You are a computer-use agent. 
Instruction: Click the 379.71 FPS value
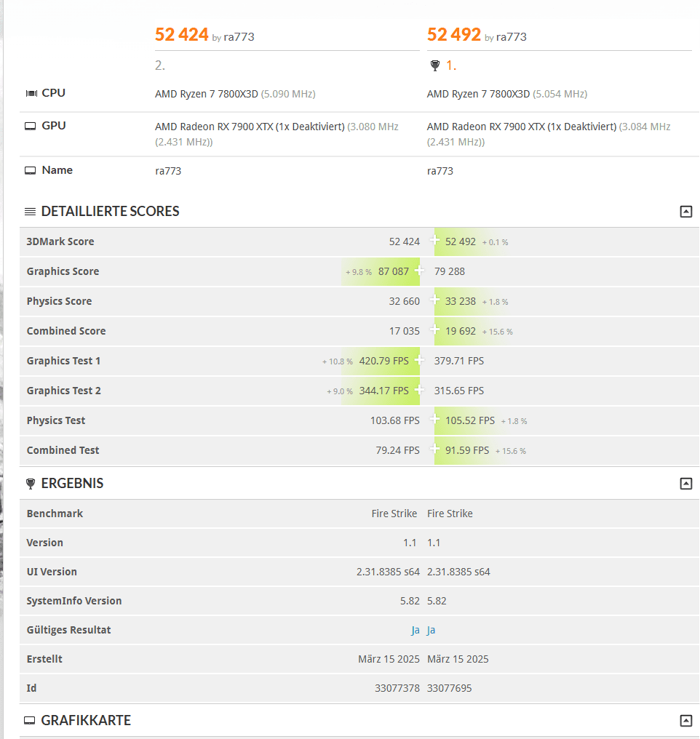pos(459,361)
